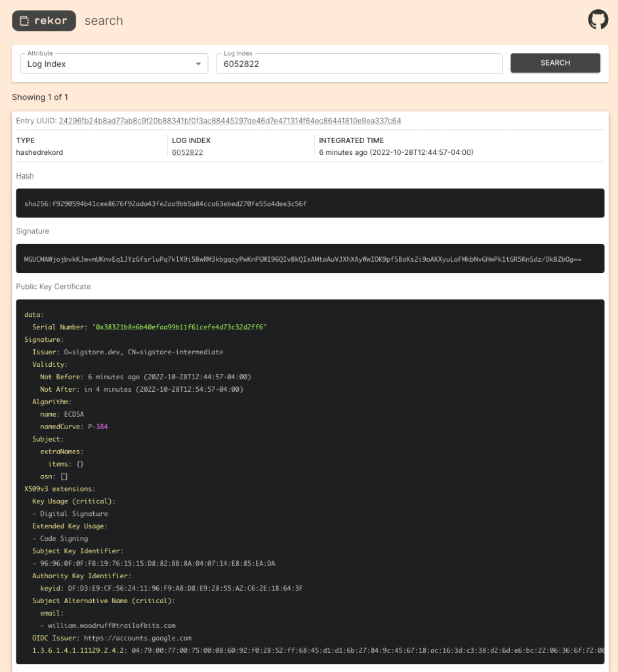
Task: Click the william.woodruff@trailofbits.com email entry
Action: point(112,625)
